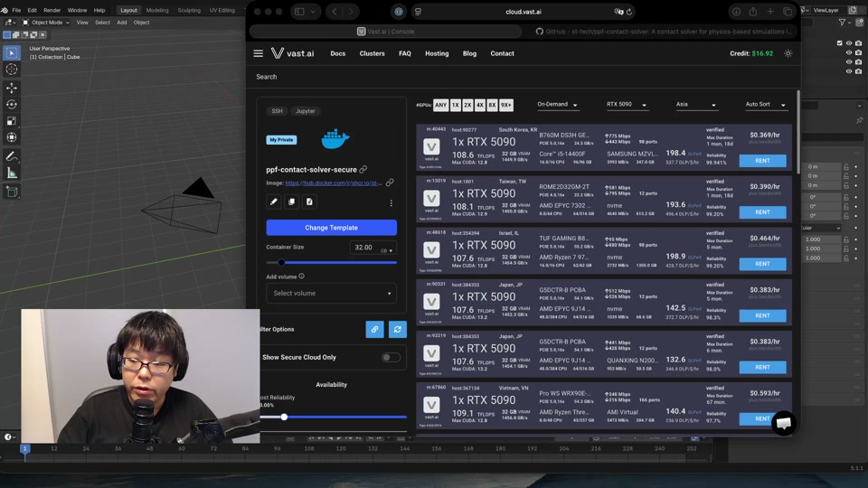Image resolution: width=868 pixels, height=488 pixels.
Task: Open the RTX 5090 GPU dropdown
Action: click(627, 105)
